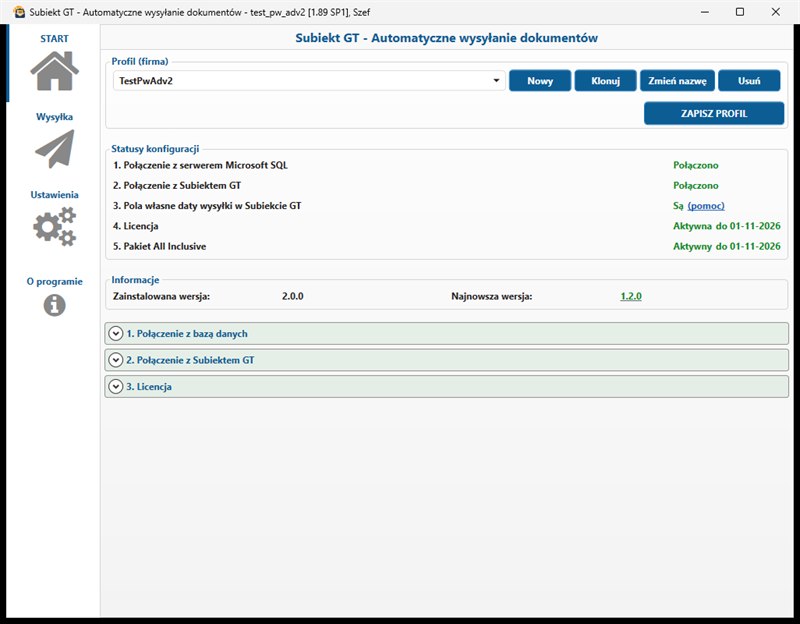Click the Połączono status for Subiekt GT
Viewport: 800px width, 624px height.
[695, 186]
